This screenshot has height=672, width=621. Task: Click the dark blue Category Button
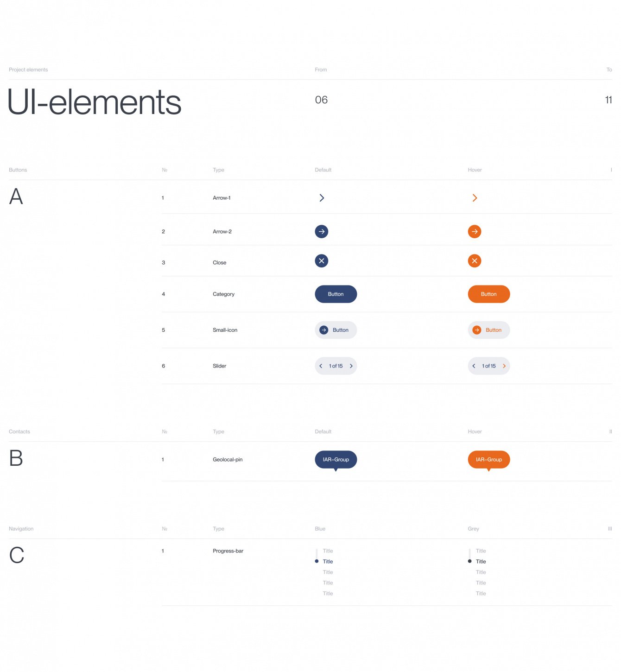pos(336,294)
